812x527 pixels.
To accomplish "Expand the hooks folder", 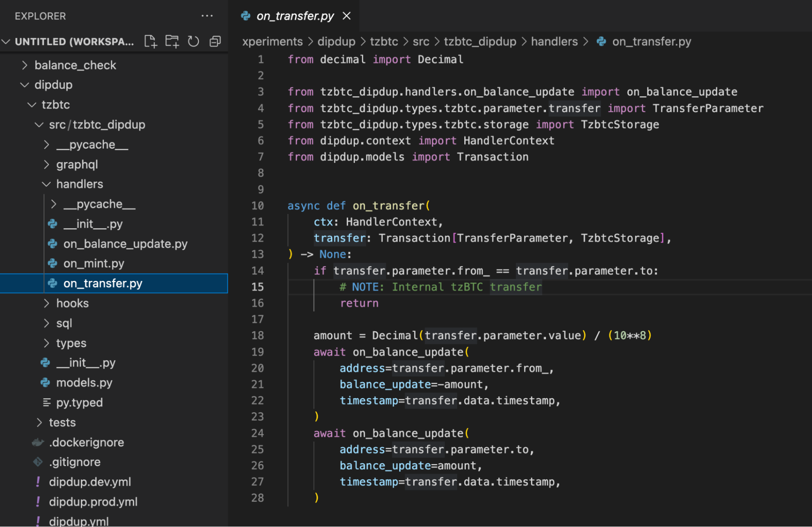I will click(x=72, y=303).
